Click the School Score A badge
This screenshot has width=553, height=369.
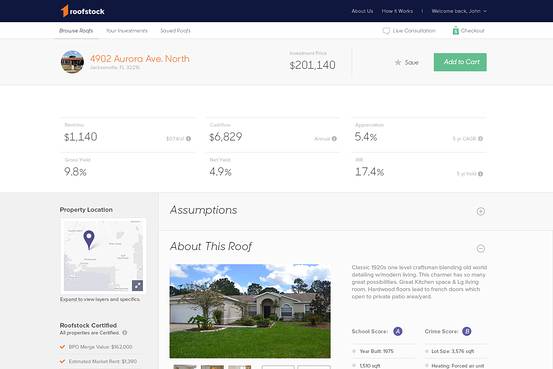pyautogui.click(x=398, y=331)
